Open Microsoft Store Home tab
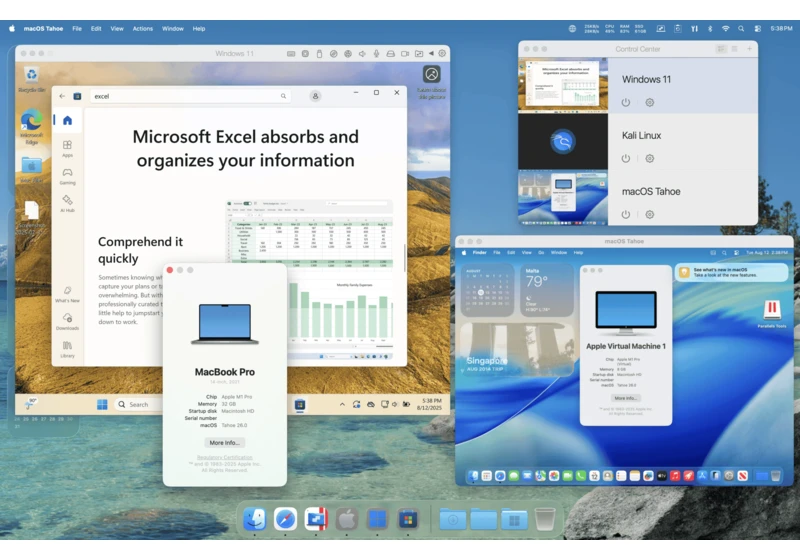Image resolution: width=800 pixels, height=560 pixels. click(x=67, y=120)
